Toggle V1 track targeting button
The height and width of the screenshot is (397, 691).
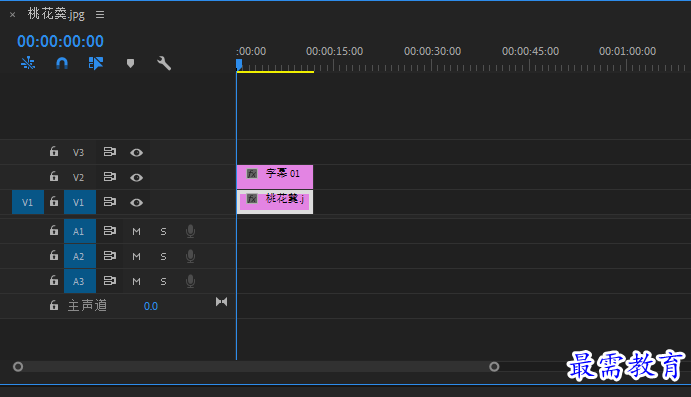[80, 202]
